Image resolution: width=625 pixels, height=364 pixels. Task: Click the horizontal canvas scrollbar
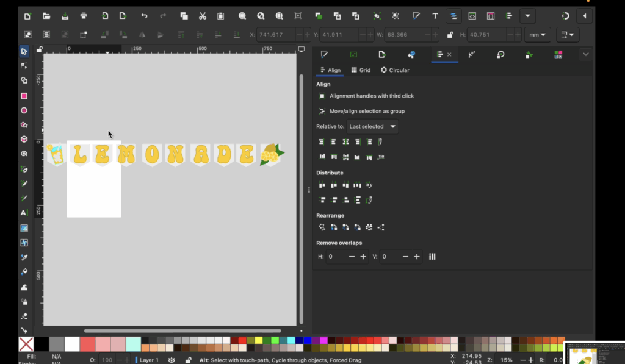tap(182, 330)
